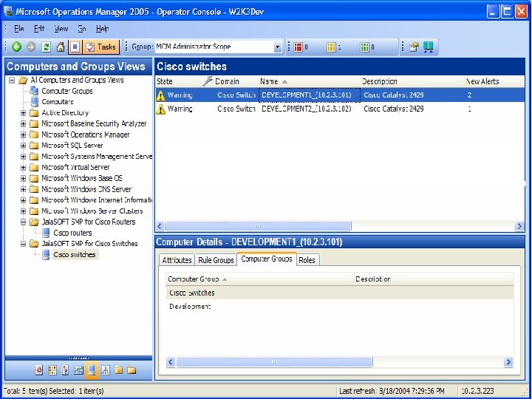The width and height of the screenshot is (532, 399).
Task: Switch to the Rule Groups tab
Action: coord(216,260)
